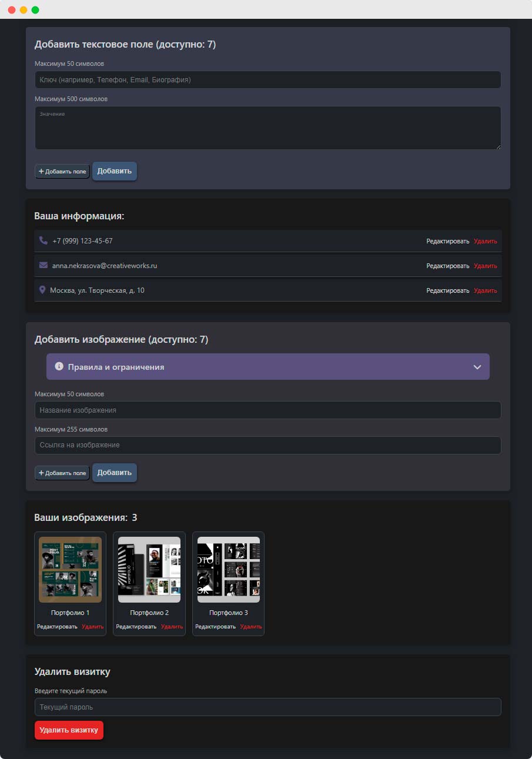This screenshot has width=532, height=759.
Task: Click the phone icon beside the number
Action: tap(43, 240)
